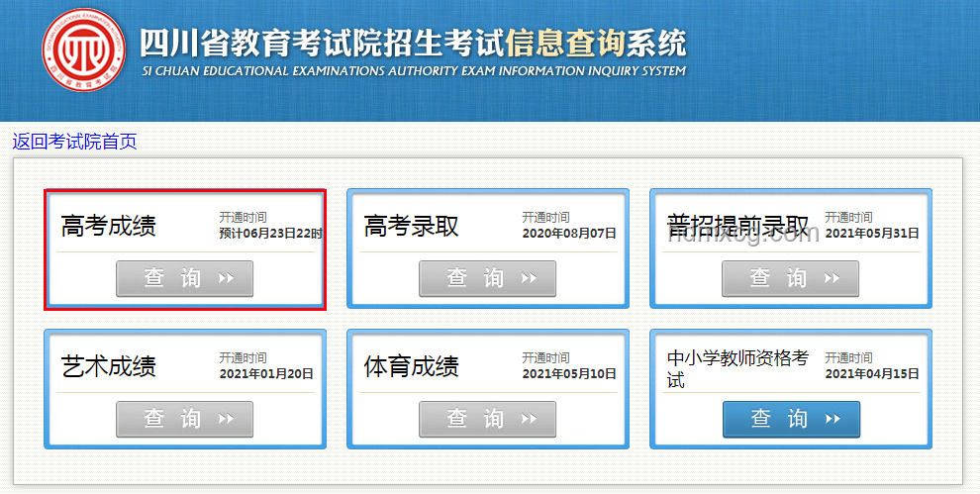This screenshot has height=494, width=980.
Task: Select the 体育成绩 card title
Action: [411, 366]
